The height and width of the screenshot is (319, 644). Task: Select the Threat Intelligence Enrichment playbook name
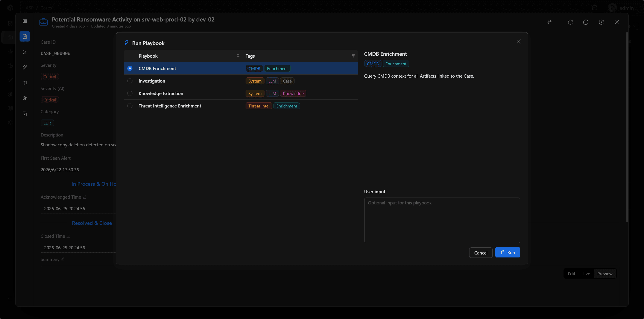tap(170, 106)
